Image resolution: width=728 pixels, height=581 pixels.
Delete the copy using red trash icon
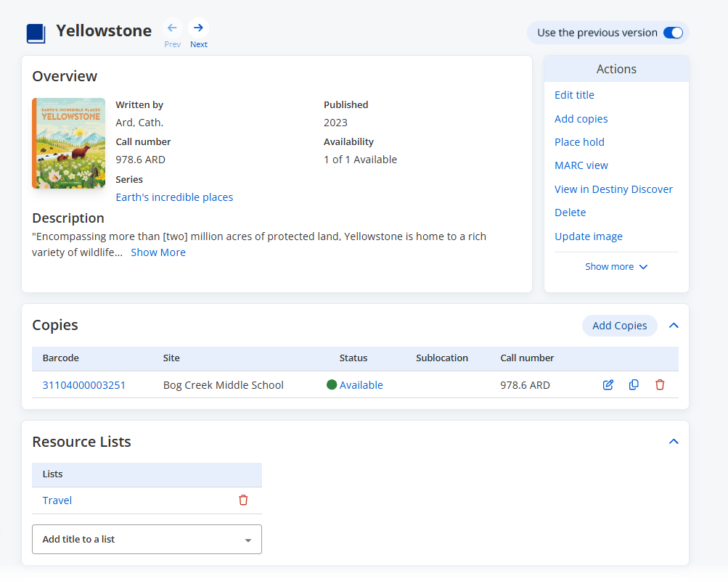tap(660, 385)
